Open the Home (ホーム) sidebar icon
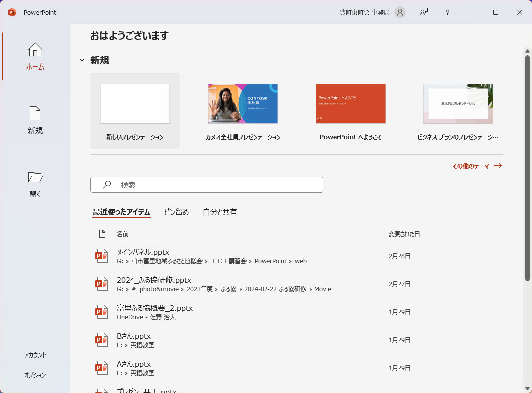Screen dimensions: 532x393 point(35,50)
